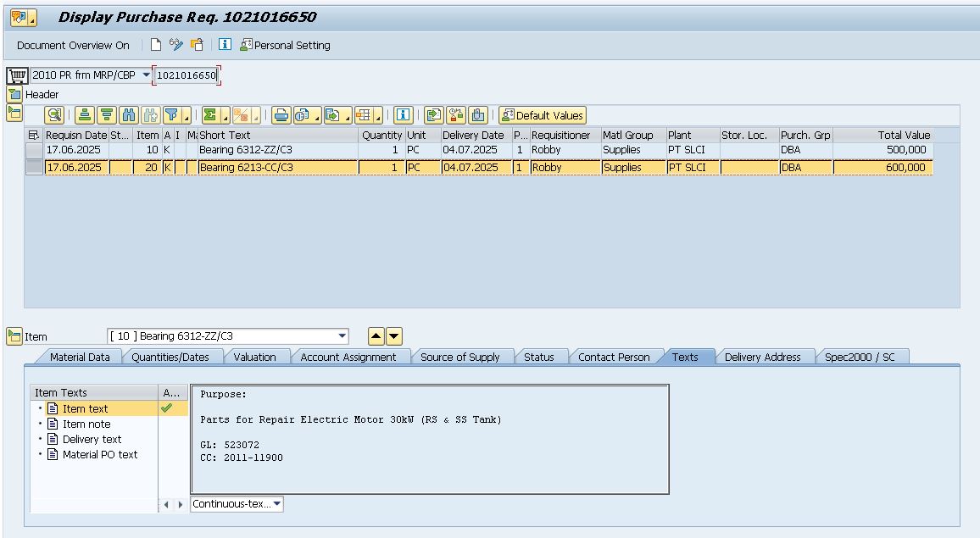
Task: Go to previous item with up arrow
Action: click(376, 336)
